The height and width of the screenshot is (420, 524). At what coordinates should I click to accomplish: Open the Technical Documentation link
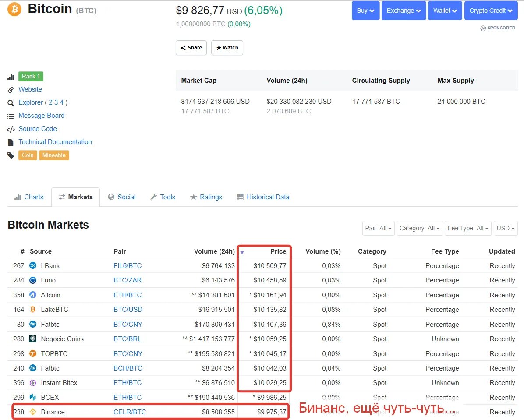click(55, 141)
